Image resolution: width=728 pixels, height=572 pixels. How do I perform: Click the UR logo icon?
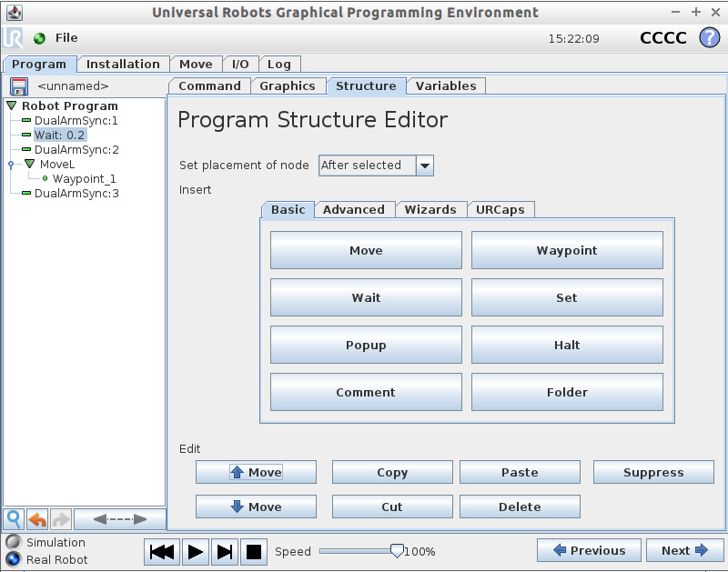(13, 38)
